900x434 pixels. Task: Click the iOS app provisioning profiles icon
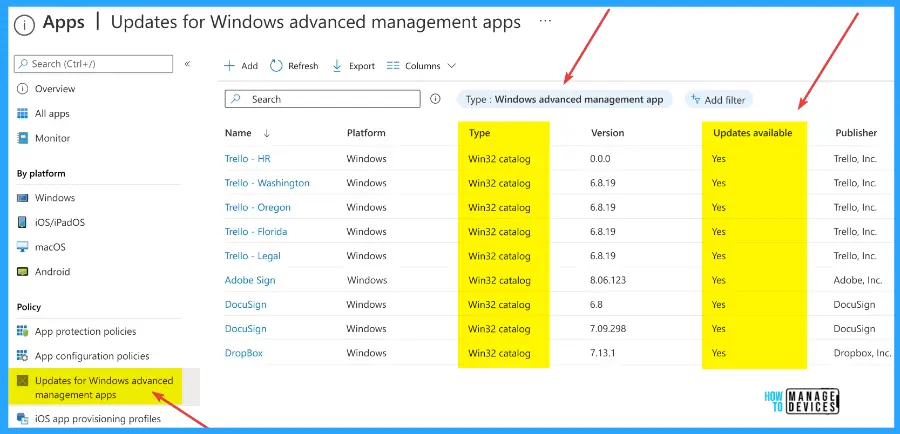(22, 418)
